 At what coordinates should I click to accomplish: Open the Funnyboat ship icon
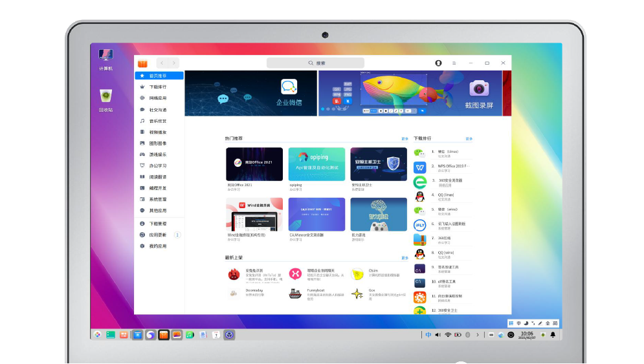(295, 294)
